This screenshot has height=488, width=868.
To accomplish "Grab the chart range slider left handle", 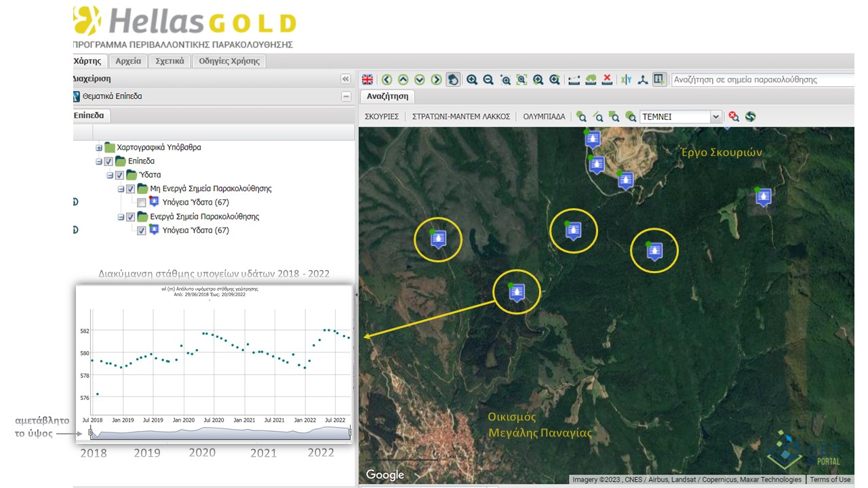I will (90, 432).
